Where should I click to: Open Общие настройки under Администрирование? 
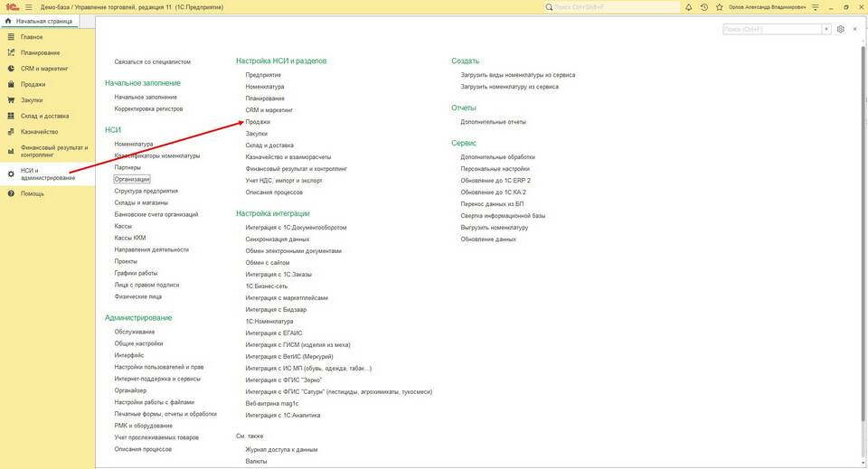point(139,343)
